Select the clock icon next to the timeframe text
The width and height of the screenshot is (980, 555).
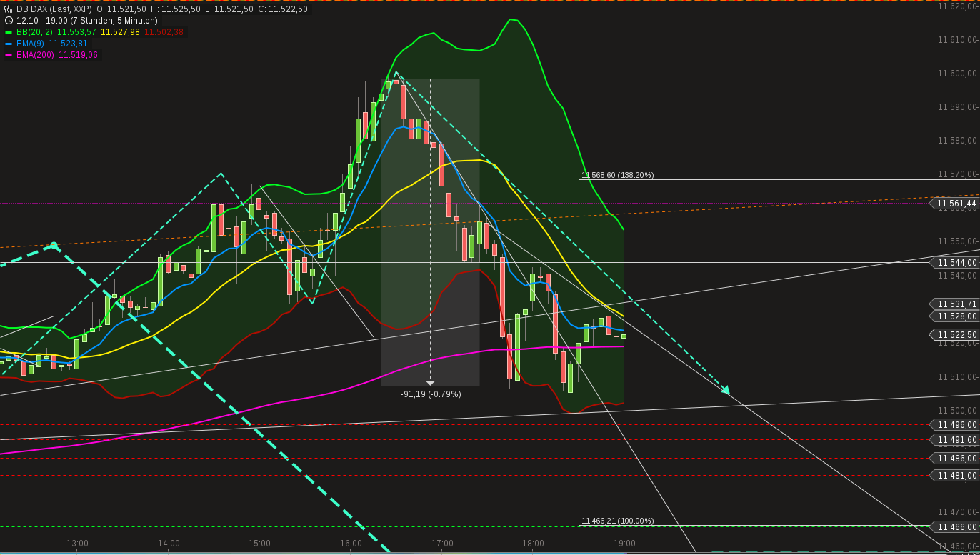point(7,21)
